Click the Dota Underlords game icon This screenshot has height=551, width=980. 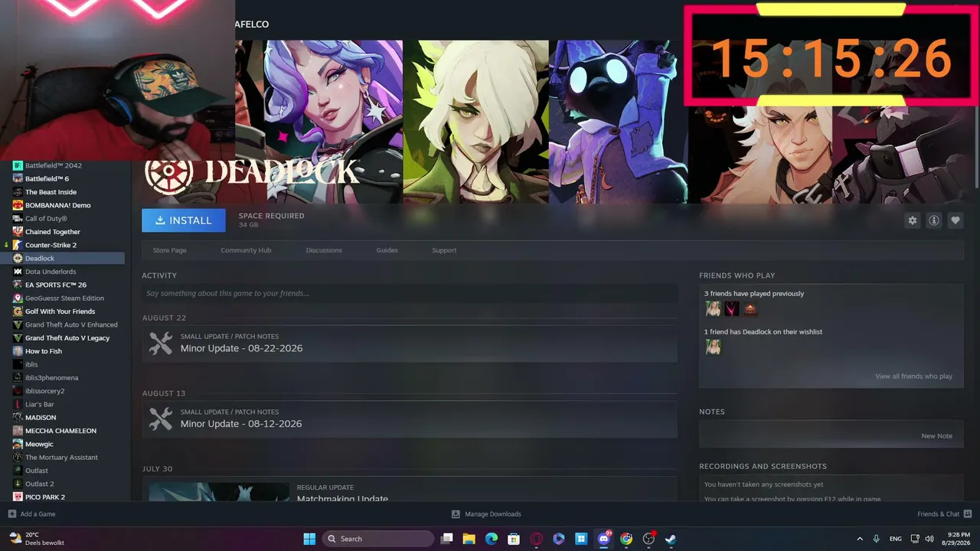[18, 272]
